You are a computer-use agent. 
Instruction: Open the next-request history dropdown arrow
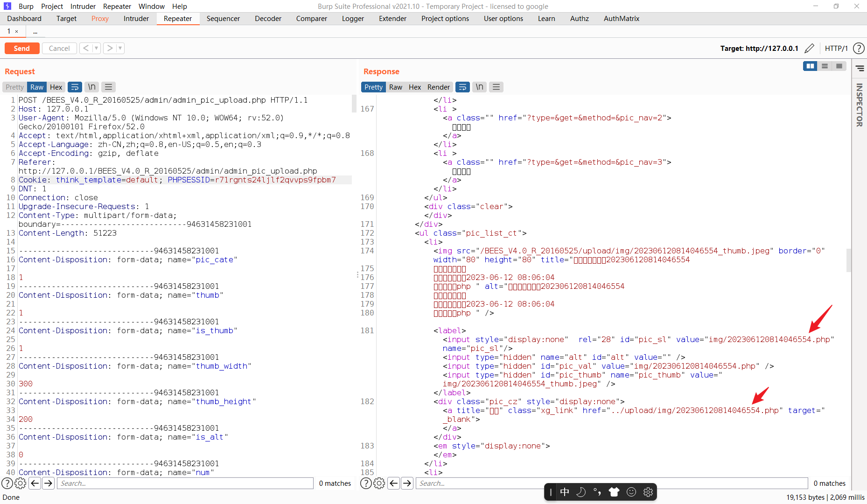coord(120,48)
